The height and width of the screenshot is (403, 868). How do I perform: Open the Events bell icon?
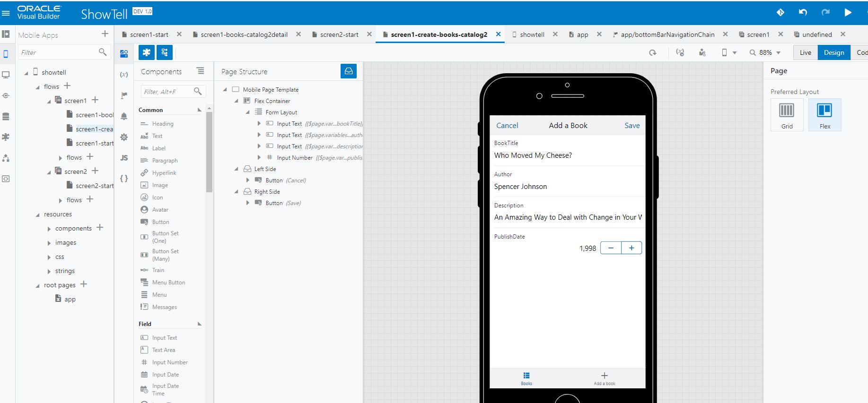[124, 116]
